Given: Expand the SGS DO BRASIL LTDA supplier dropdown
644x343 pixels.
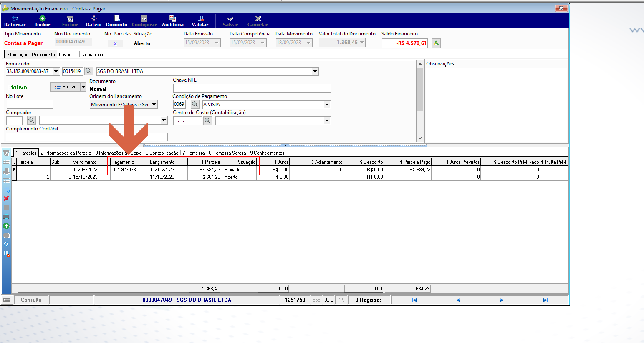Looking at the screenshot, I should point(315,71).
